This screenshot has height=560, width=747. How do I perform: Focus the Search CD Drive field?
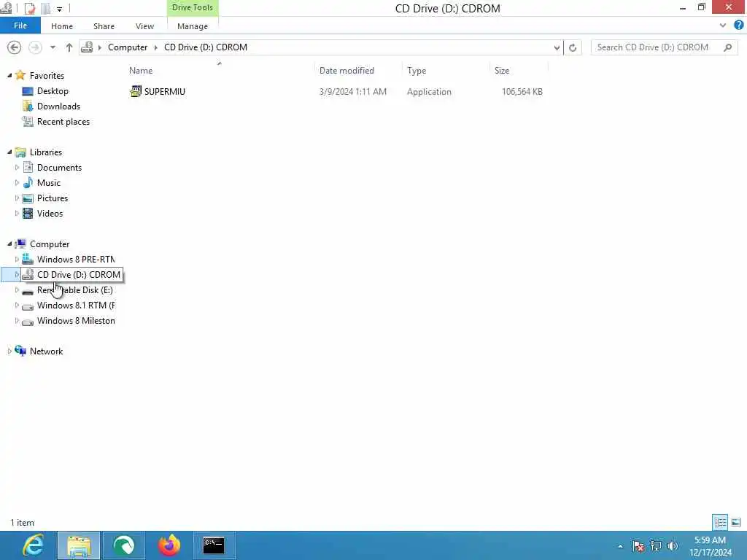tap(664, 47)
